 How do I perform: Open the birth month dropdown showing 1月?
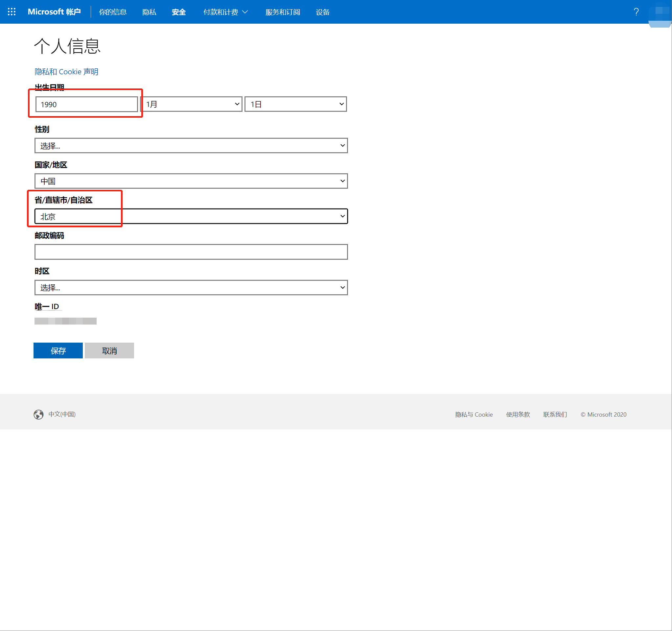[191, 104]
